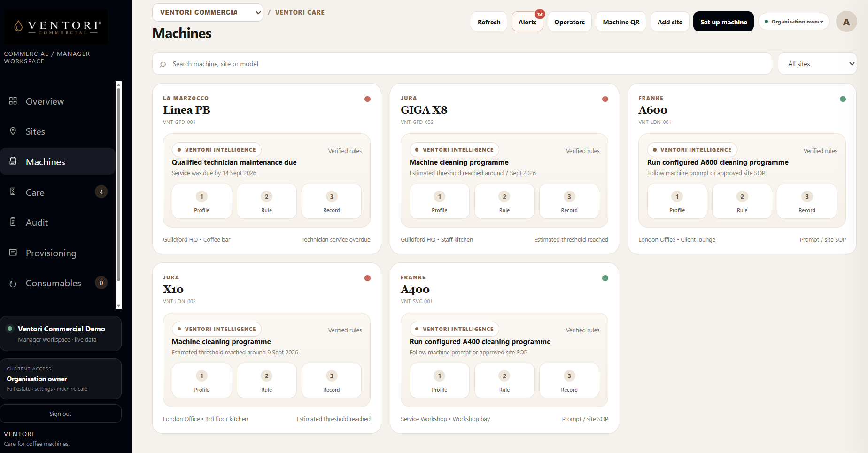Click the Ventori Commercial Demo workspace card
This screenshot has height=453, width=868.
pyautogui.click(x=61, y=334)
